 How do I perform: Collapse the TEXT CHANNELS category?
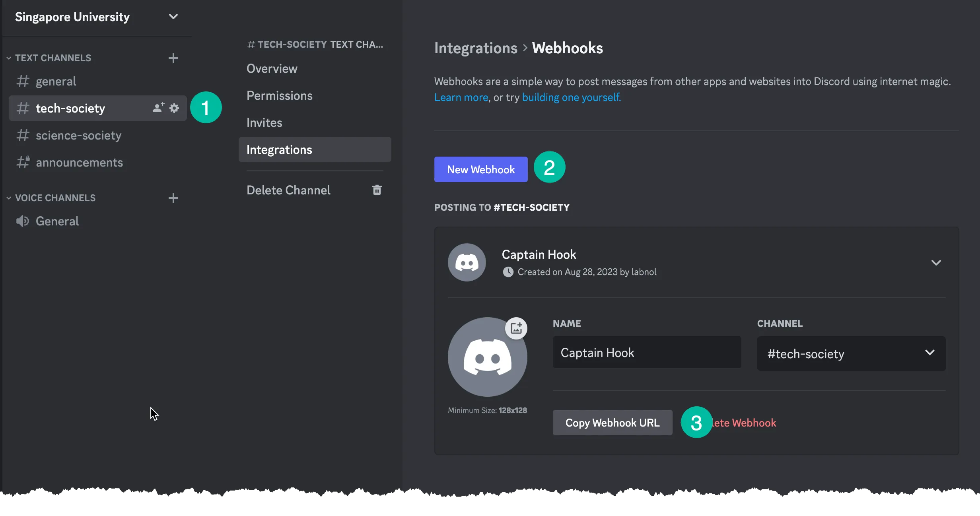(x=9, y=58)
